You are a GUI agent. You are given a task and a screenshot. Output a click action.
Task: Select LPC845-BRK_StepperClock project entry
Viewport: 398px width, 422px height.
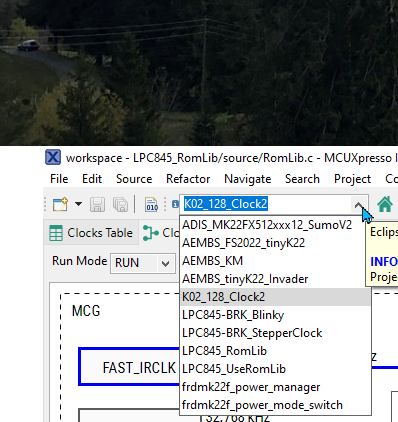[275, 333]
